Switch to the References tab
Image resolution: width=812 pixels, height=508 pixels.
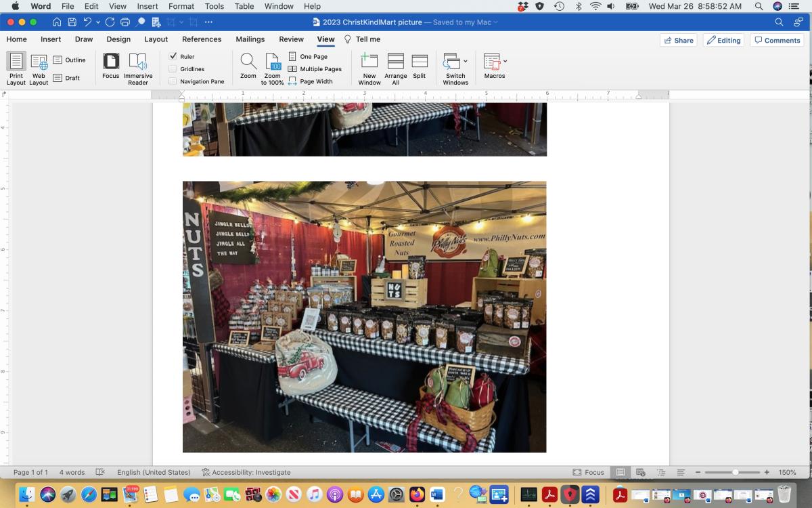[202, 39]
